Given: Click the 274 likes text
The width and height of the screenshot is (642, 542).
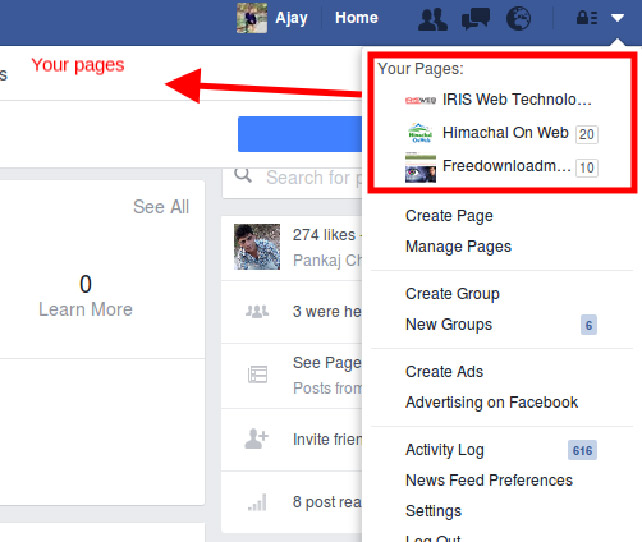Looking at the screenshot, I should (x=323, y=235).
